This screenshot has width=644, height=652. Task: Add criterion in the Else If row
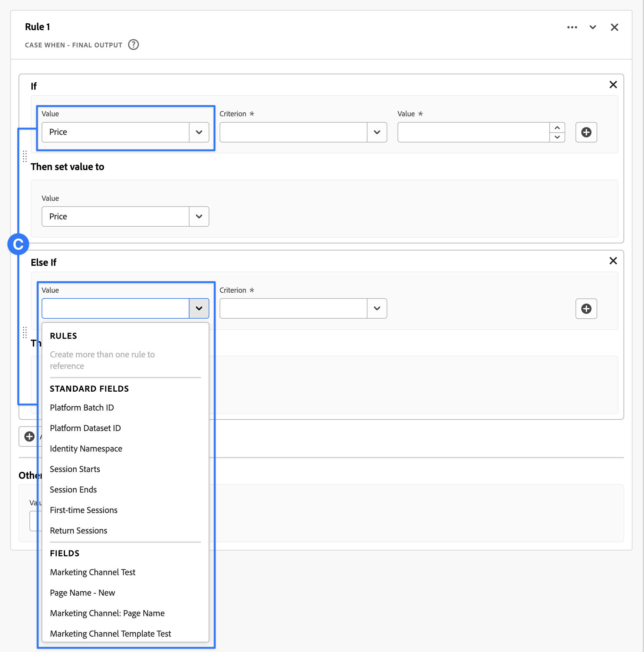[x=586, y=308]
